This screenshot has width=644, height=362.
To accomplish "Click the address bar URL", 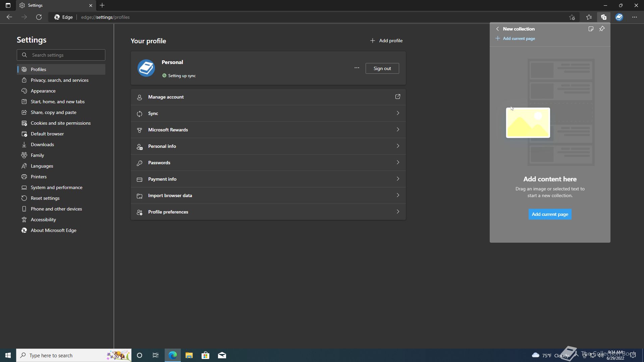I will (x=105, y=17).
